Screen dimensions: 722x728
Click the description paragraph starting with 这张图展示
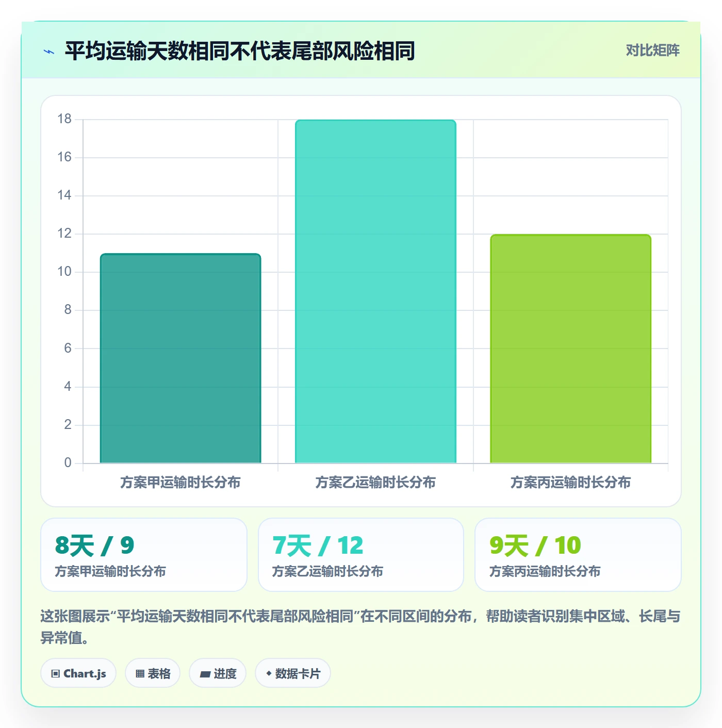360,627
